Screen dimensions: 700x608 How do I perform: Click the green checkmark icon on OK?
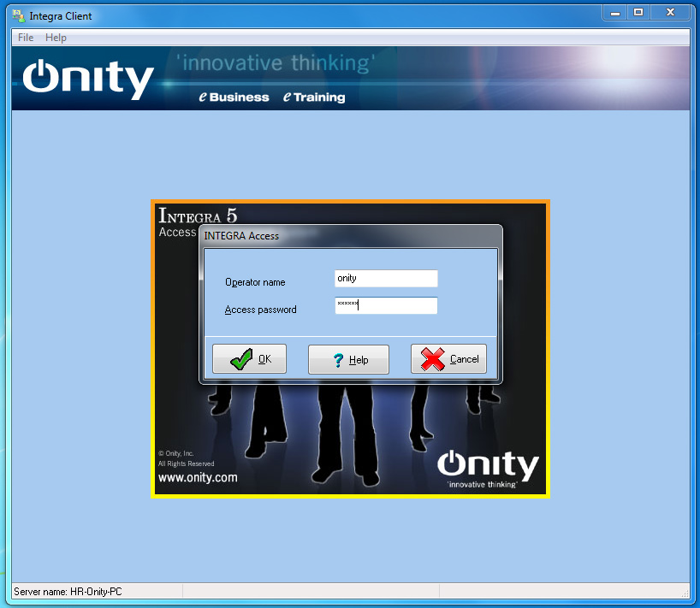pos(241,359)
